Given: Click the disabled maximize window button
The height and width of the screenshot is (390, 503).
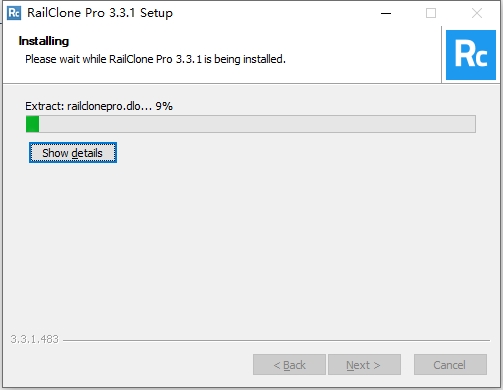Looking at the screenshot, I should click(431, 13).
